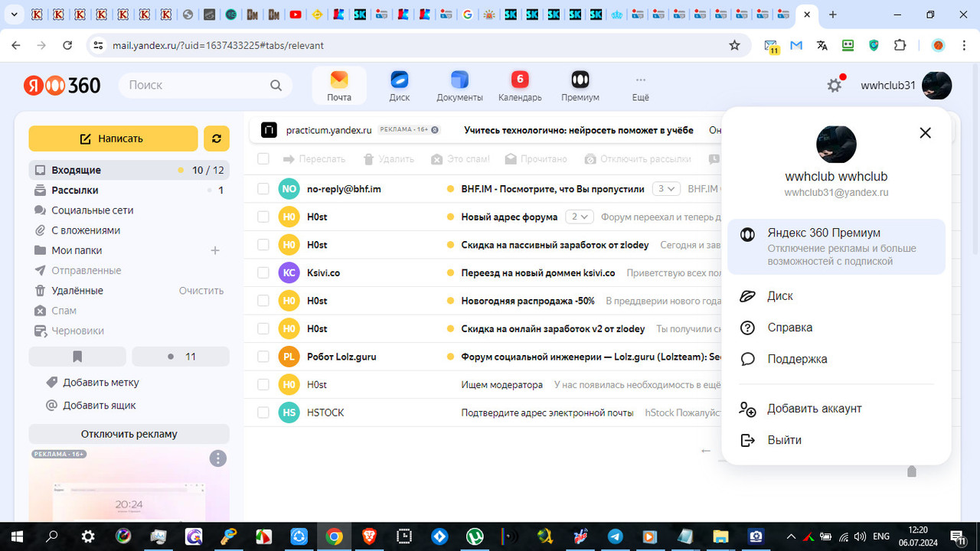
Task: Select Добавить аккаунт in account menu
Action: 836,409
